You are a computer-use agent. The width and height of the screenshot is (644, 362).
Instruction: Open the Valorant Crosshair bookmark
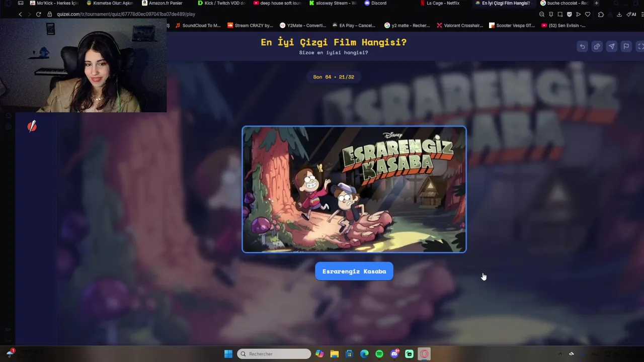[x=460, y=25]
